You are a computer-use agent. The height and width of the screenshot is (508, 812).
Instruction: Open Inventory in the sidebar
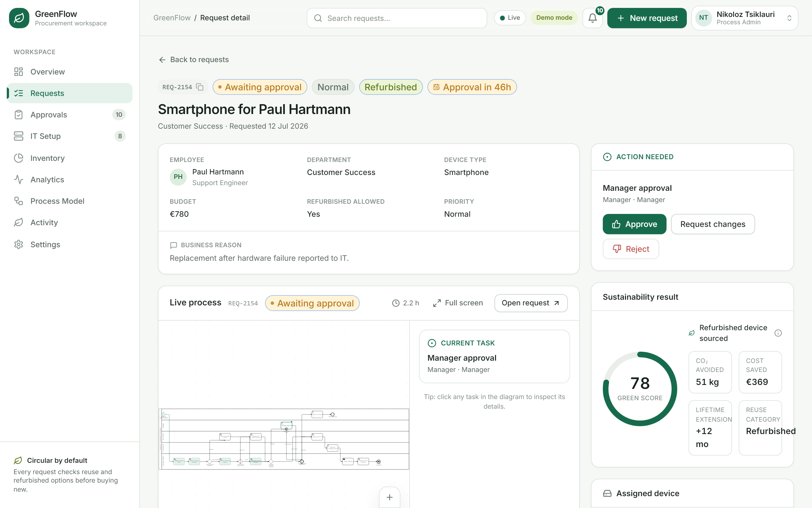[69, 158]
